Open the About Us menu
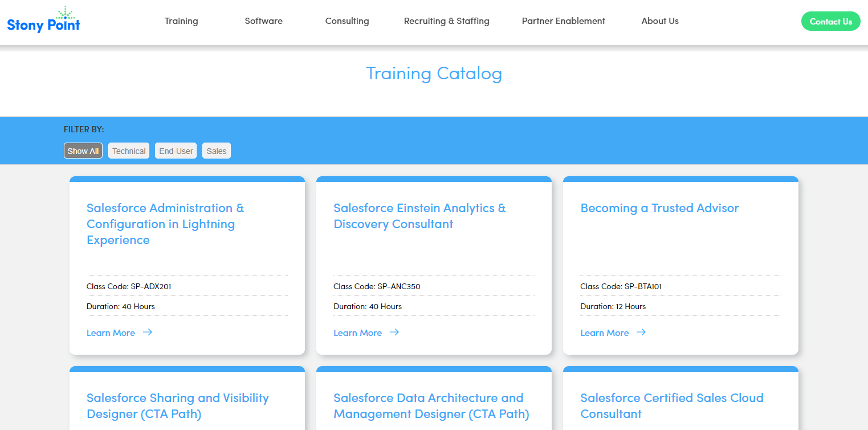 660,21
